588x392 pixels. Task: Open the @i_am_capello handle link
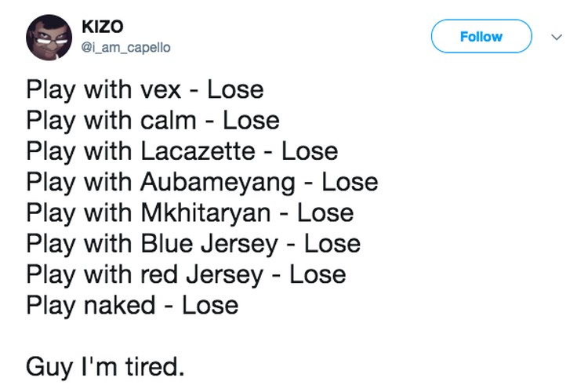(125, 47)
